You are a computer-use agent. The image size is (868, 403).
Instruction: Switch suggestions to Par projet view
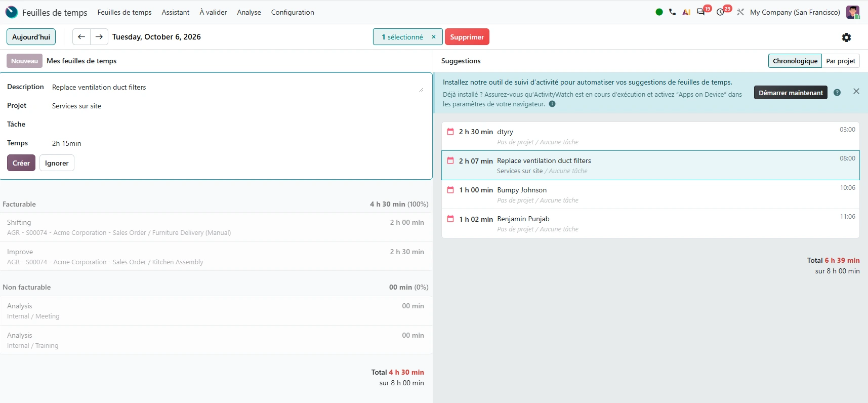click(x=841, y=61)
